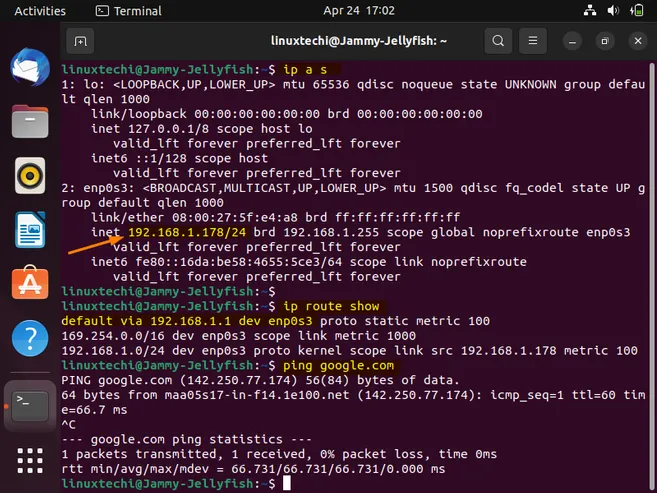Click the volume speaker icon
The height and width of the screenshot is (493, 657).
click(613, 11)
